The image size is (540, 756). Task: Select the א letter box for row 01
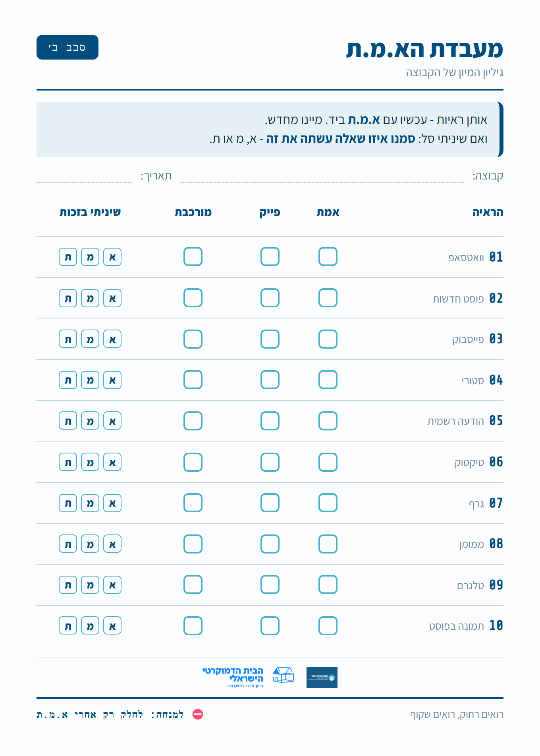pyautogui.click(x=112, y=257)
